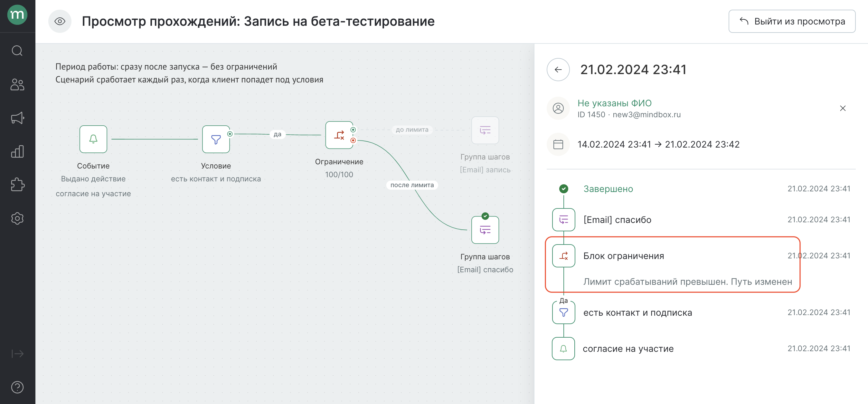Screen dimensions: 868x404
Task: Click the green output port on Ограничение
Action: pos(353,130)
